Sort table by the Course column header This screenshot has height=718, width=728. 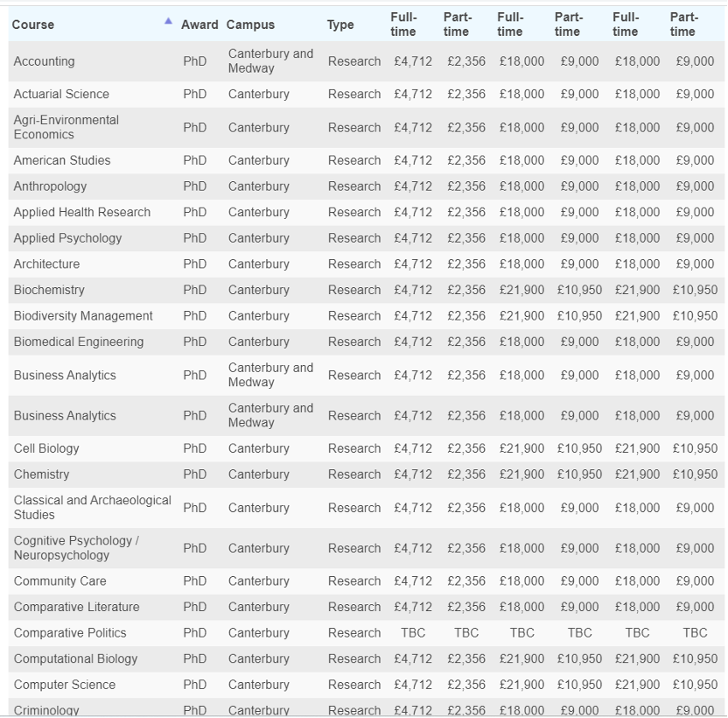click(x=33, y=25)
